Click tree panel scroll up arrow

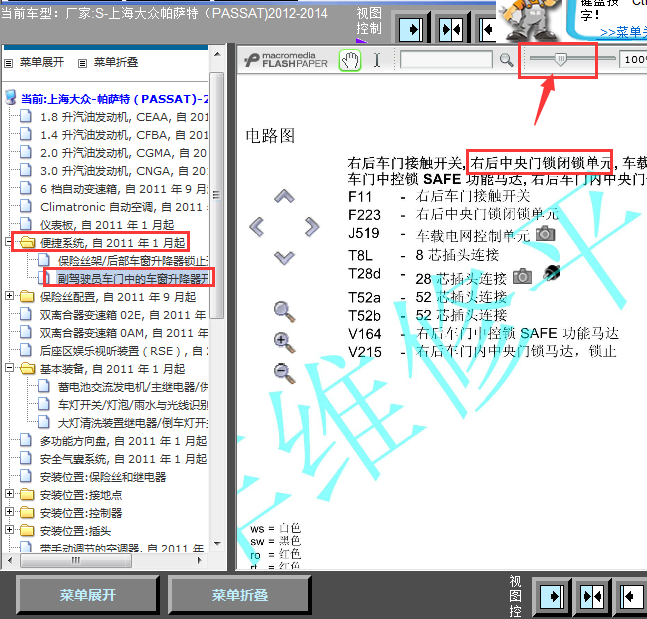[x=217, y=54]
